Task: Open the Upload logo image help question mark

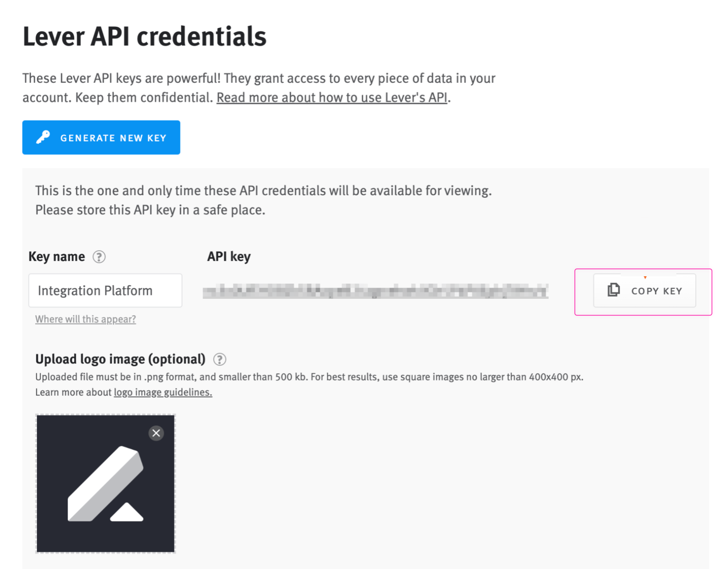Action: [220, 360]
